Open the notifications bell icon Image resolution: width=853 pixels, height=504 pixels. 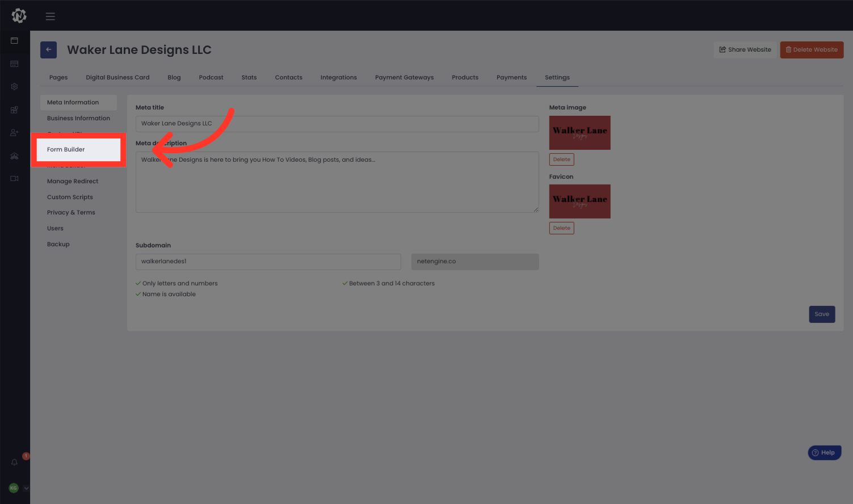pyautogui.click(x=14, y=462)
